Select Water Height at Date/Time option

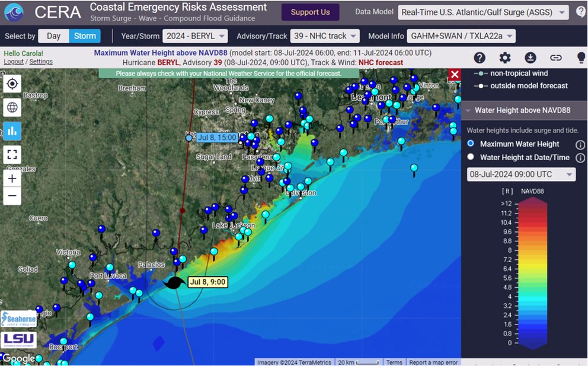tap(471, 157)
